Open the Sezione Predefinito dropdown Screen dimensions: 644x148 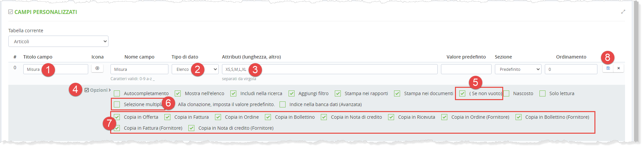pyautogui.click(x=518, y=69)
